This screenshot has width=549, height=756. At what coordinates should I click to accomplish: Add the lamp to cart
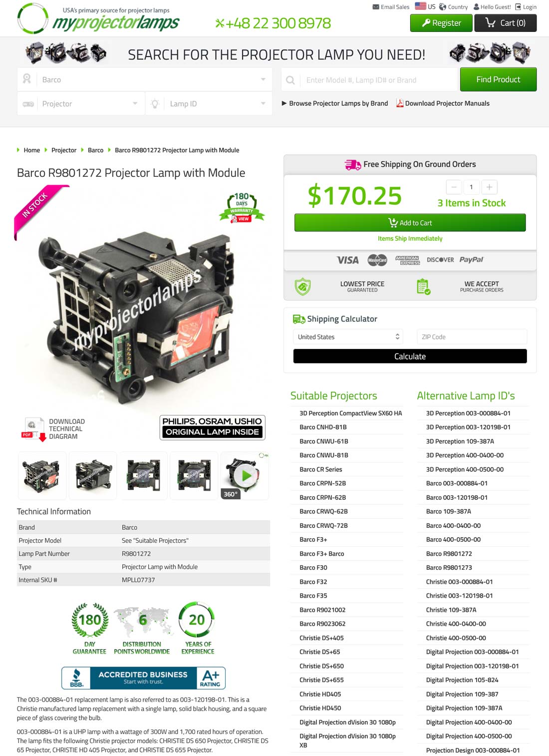point(410,223)
